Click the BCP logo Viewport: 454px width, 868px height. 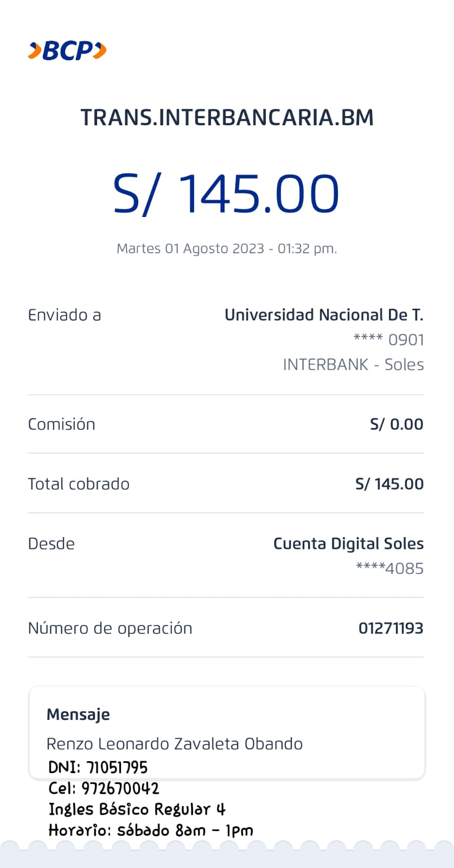(67, 50)
